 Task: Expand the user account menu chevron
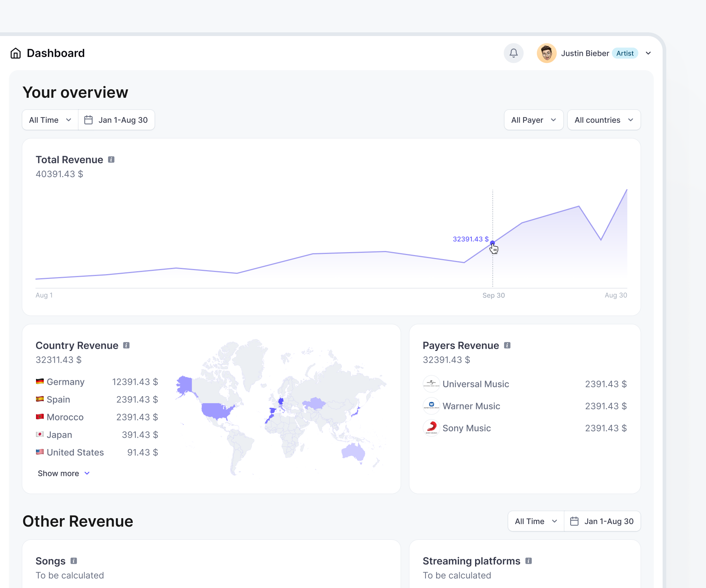pos(648,53)
